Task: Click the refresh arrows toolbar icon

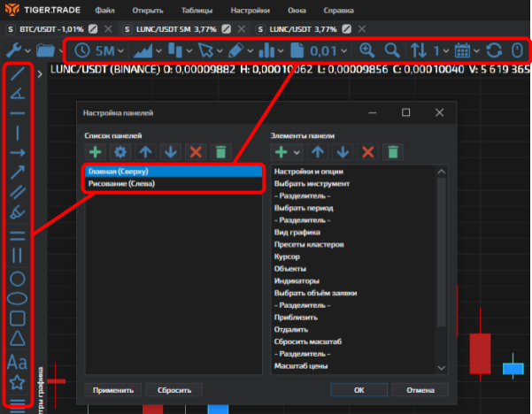Action: (493, 50)
